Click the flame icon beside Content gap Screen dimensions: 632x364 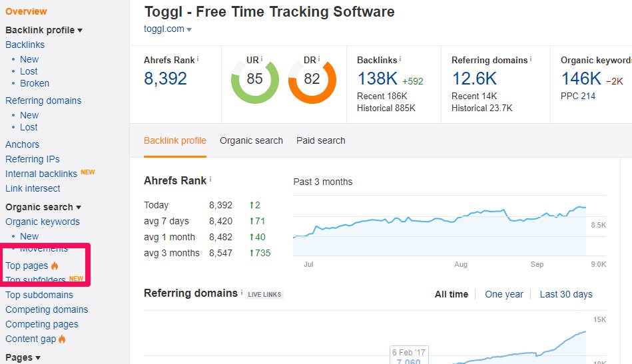[x=62, y=339]
